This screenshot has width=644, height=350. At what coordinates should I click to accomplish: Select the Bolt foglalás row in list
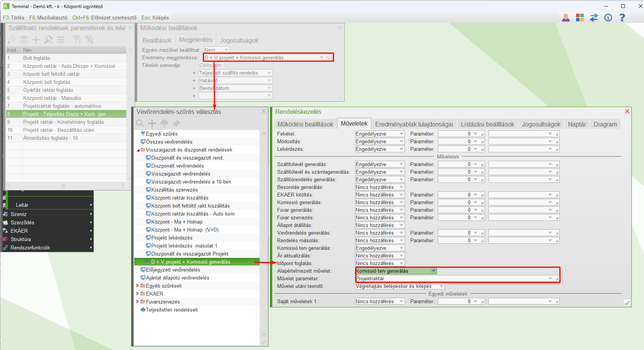pyautogui.click(x=37, y=58)
